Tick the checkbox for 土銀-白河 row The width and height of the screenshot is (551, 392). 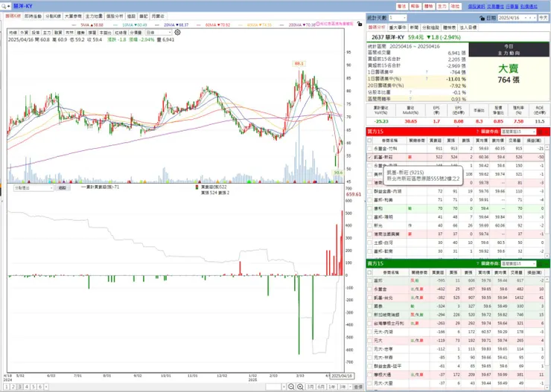(369, 242)
